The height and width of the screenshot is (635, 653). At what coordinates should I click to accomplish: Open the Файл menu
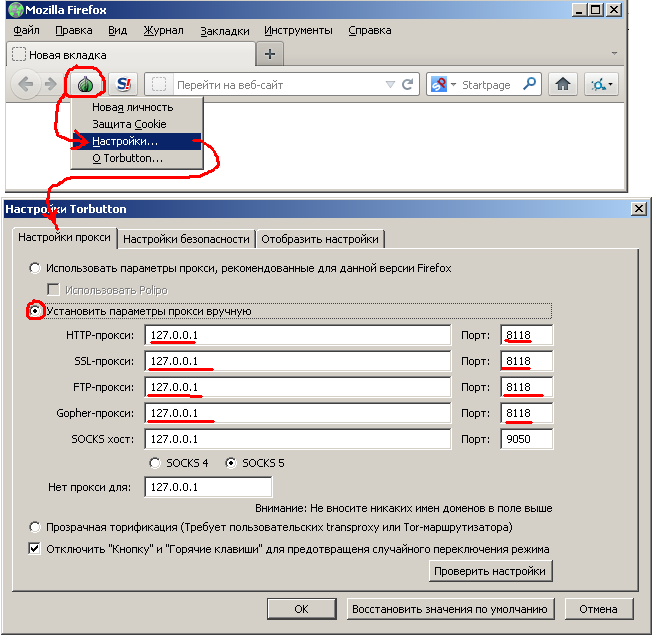26,30
